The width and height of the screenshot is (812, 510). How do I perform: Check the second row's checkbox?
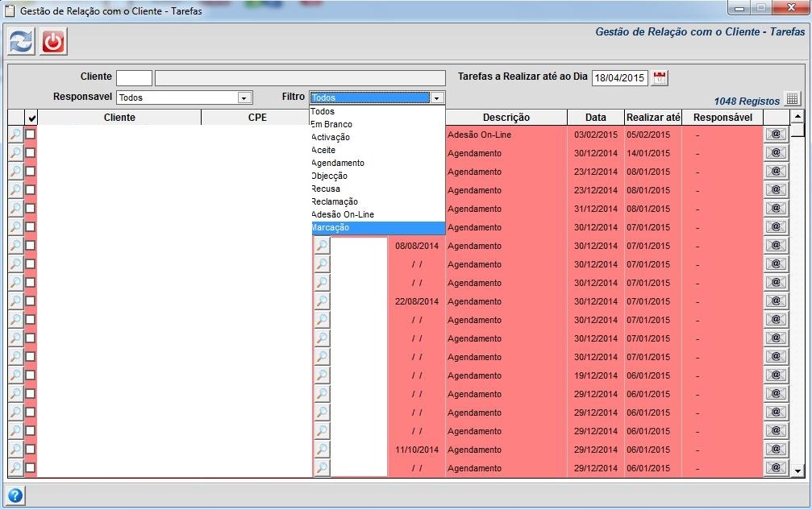point(31,153)
